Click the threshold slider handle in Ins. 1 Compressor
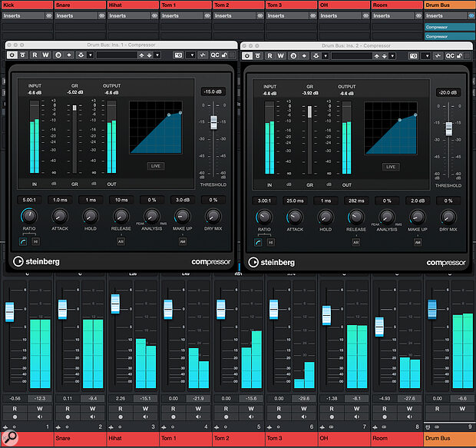Viewport: 476px width, 448px height. (x=213, y=122)
